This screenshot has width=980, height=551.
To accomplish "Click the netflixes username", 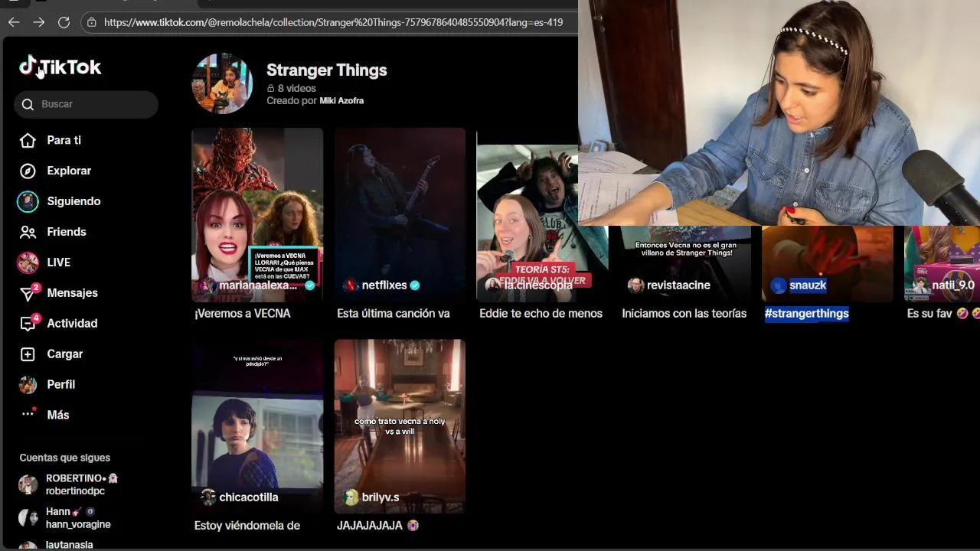I will pos(384,285).
